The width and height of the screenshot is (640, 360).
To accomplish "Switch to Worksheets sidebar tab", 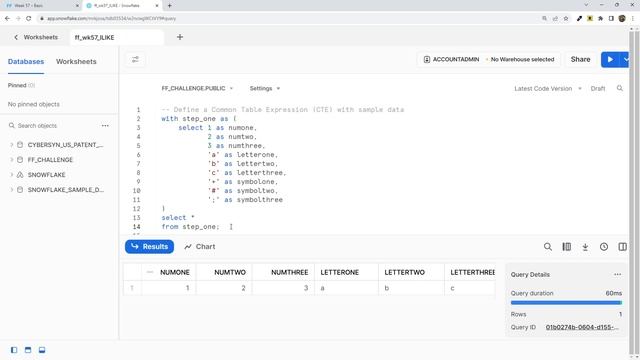I will point(76,62).
